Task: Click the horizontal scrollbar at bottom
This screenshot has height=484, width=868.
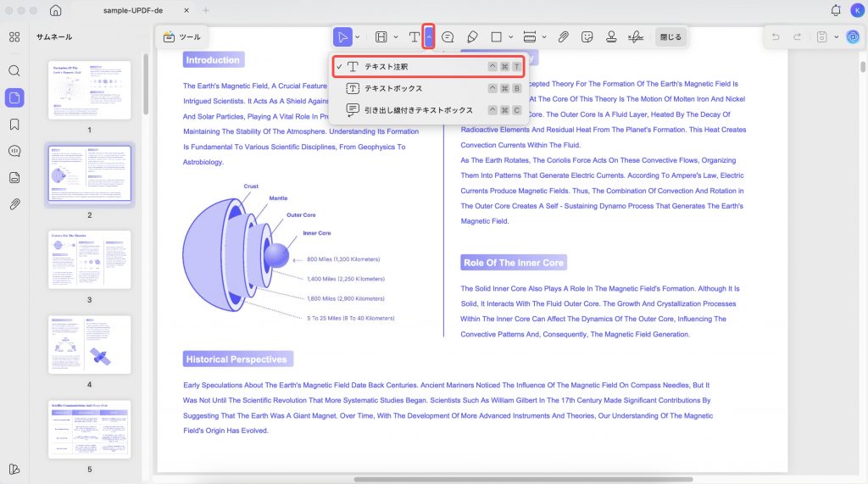Action: tap(523, 479)
